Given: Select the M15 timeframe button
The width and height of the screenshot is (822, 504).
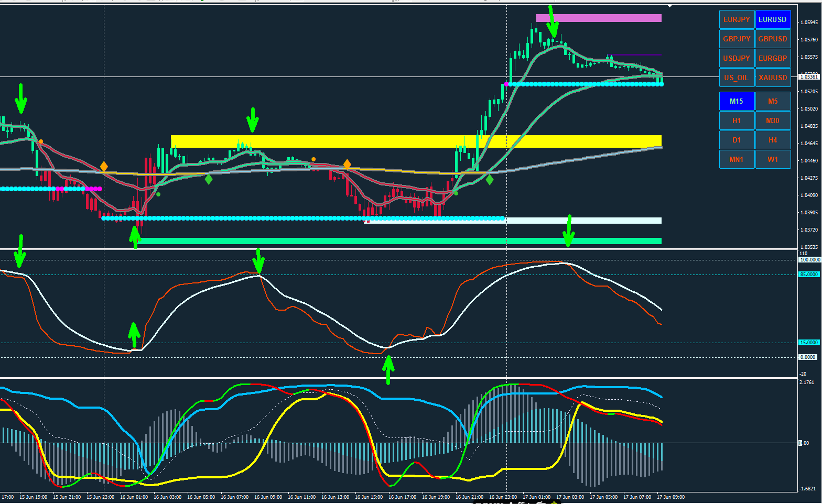Looking at the screenshot, I should coord(737,101).
